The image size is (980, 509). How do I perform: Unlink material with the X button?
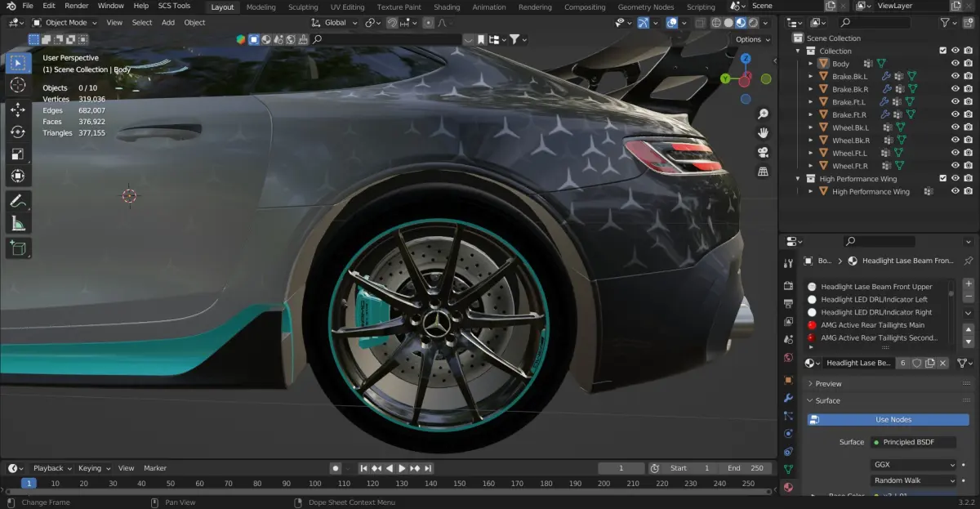943,363
